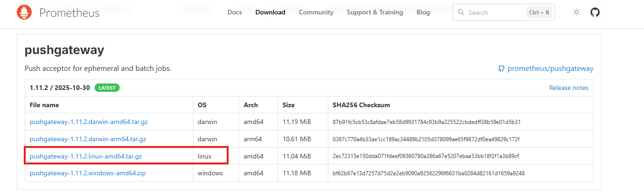Open Support & Training page

tap(375, 13)
